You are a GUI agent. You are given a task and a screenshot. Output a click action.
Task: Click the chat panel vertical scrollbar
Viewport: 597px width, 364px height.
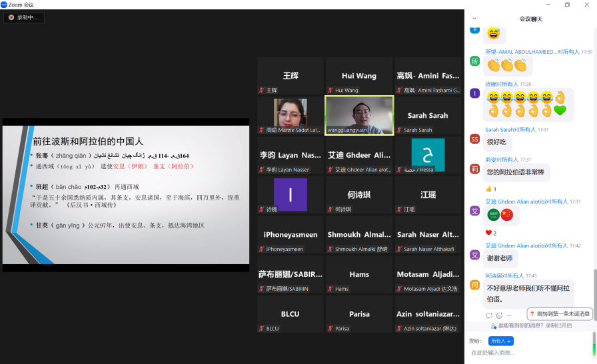tap(594, 293)
